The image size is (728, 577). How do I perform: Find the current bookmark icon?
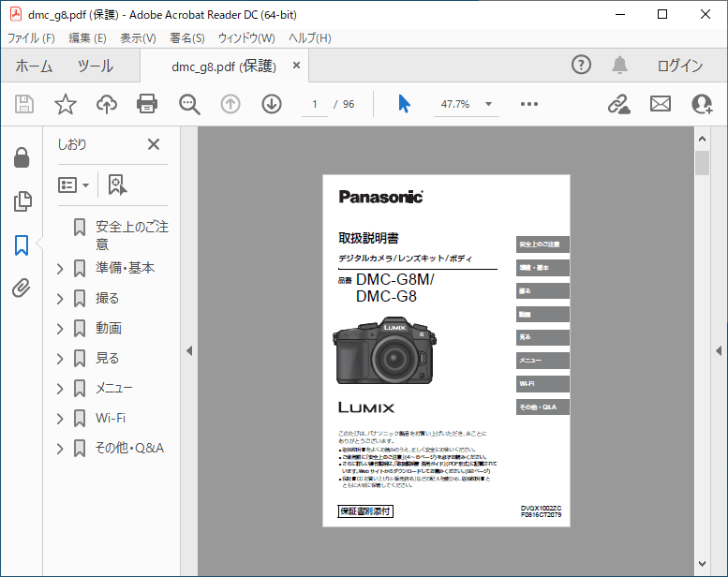pyautogui.click(x=117, y=185)
